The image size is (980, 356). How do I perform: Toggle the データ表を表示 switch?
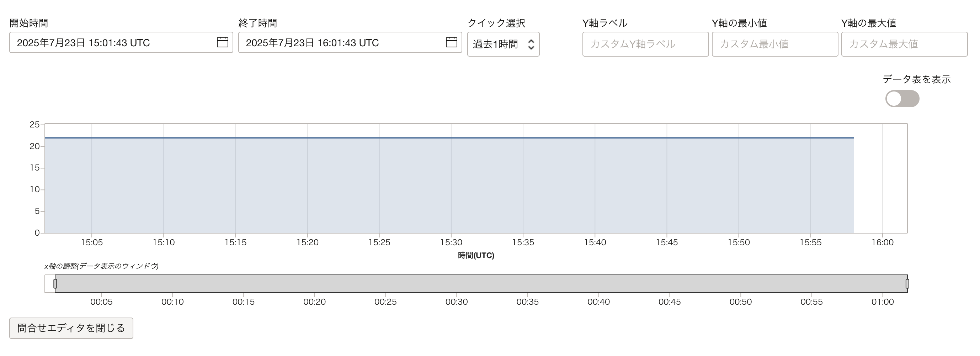(902, 99)
